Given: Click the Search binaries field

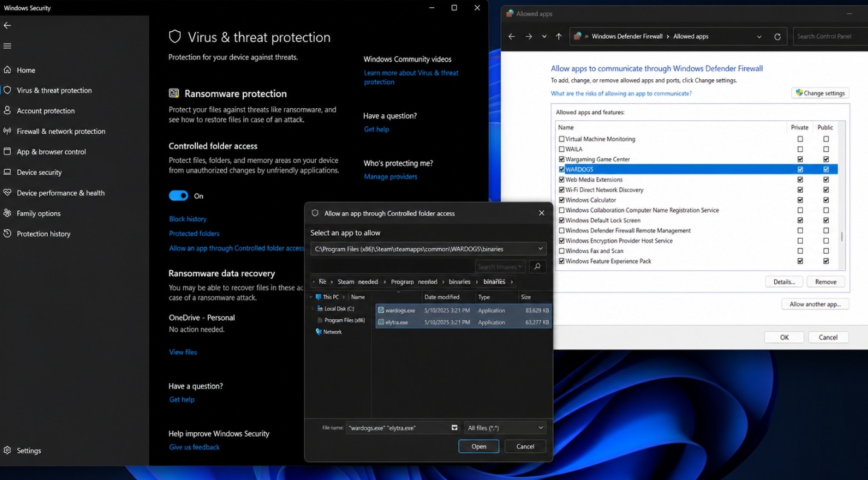Looking at the screenshot, I should (x=500, y=267).
